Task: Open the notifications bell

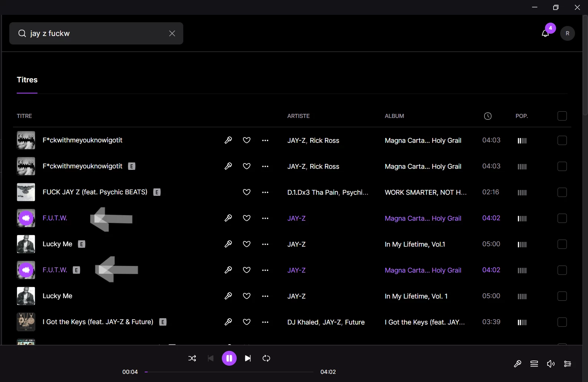Action: [x=545, y=33]
